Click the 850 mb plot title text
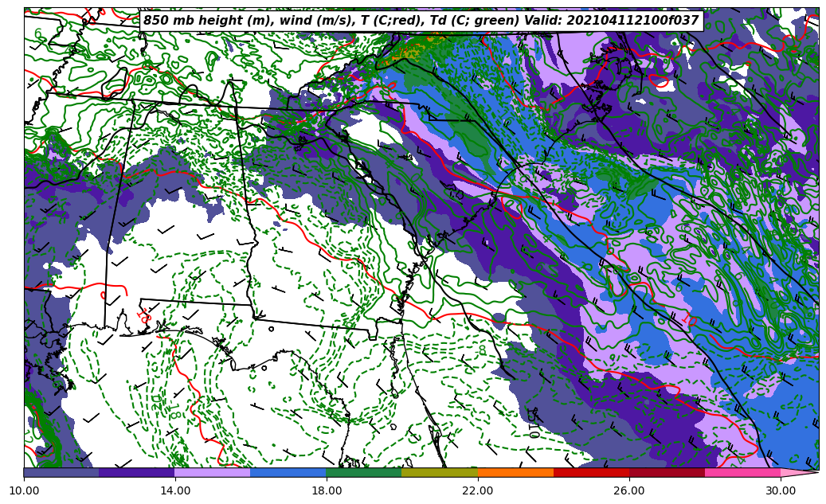The image size is (826, 504). tap(421, 21)
